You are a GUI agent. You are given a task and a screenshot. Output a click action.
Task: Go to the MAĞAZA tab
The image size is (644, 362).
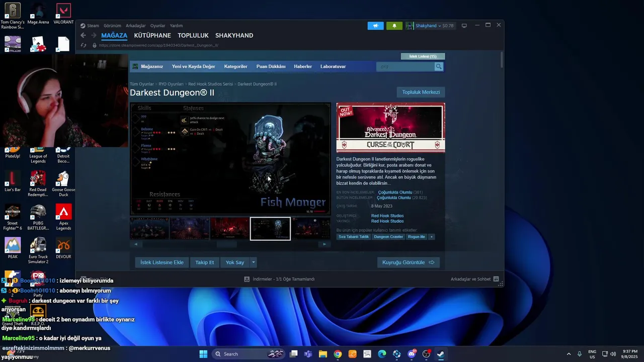(x=114, y=36)
